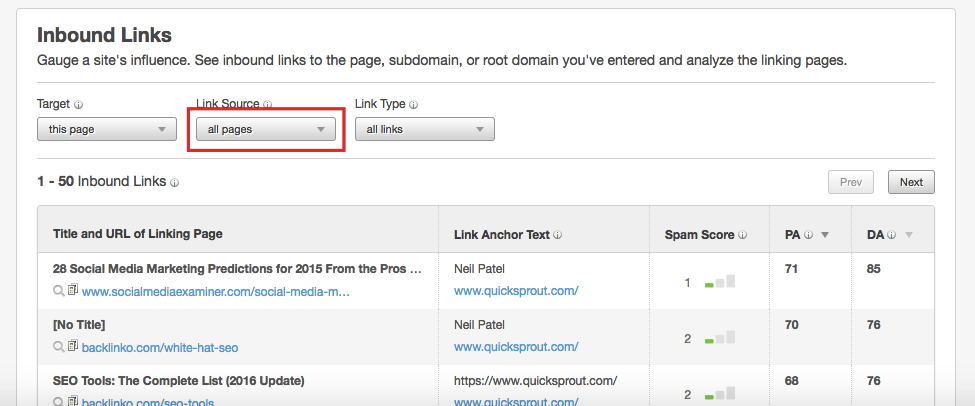This screenshot has width=975, height=406.
Task: Sort table by PA arrow
Action: pyautogui.click(x=825, y=235)
